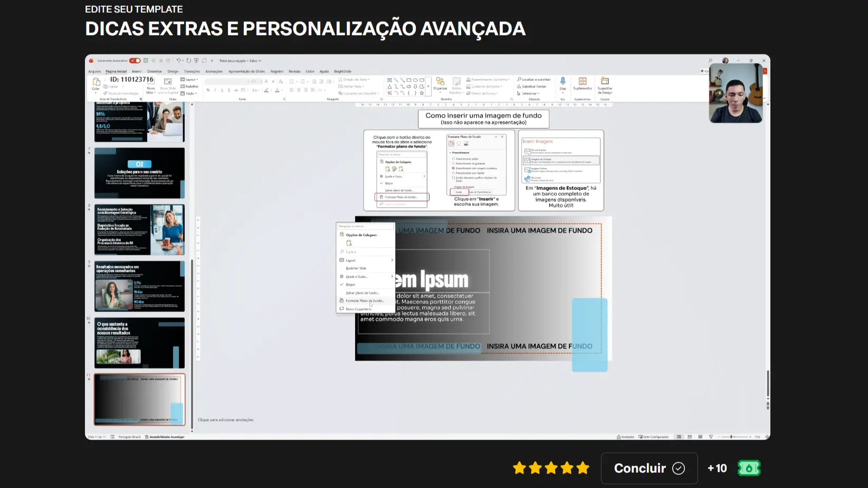
Task: Click the Concluir button
Action: (x=649, y=468)
